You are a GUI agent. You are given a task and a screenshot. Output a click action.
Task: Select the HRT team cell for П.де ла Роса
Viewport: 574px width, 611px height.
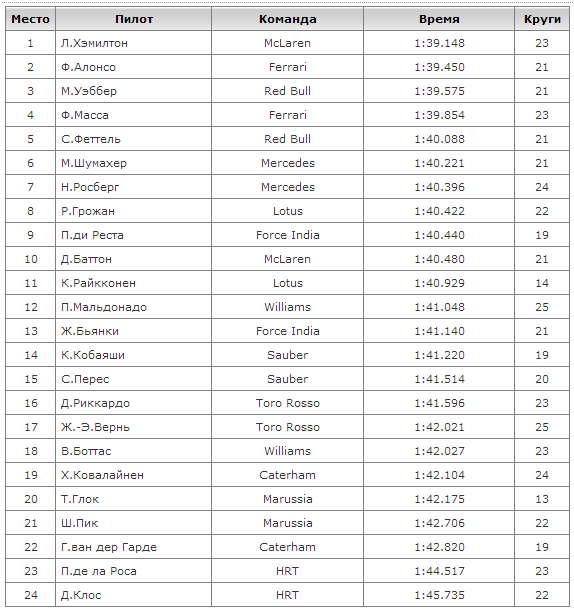(x=288, y=571)
